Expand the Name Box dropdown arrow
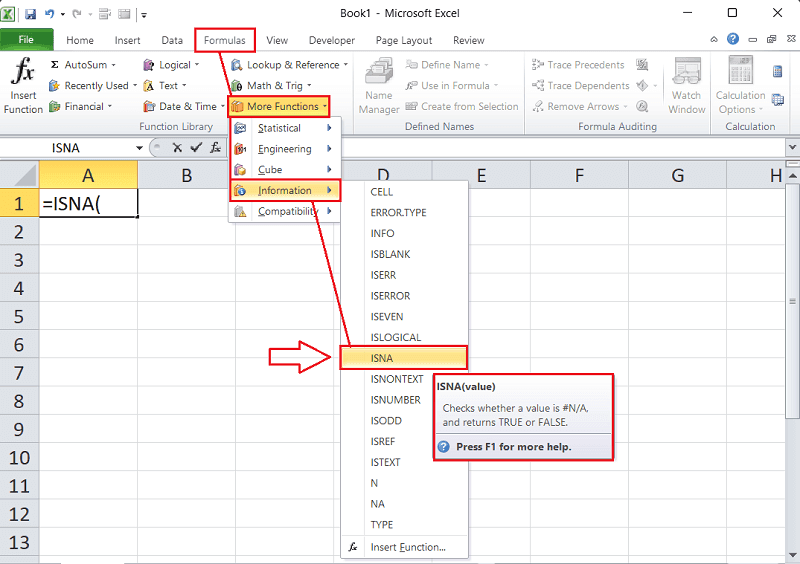 point(139,148)
